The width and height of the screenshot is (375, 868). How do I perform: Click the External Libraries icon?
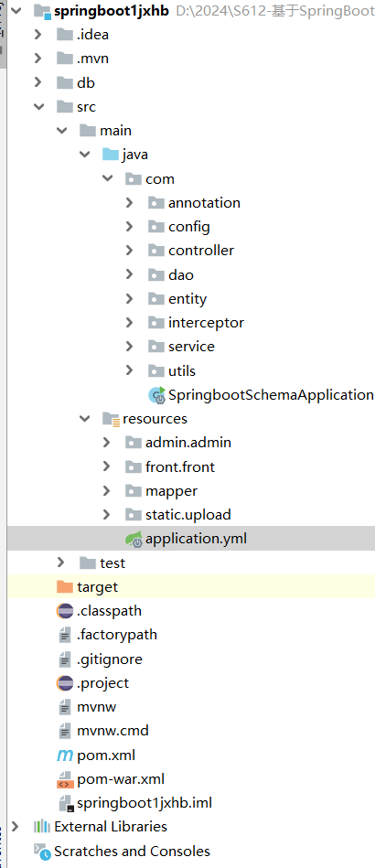point(42,827)
